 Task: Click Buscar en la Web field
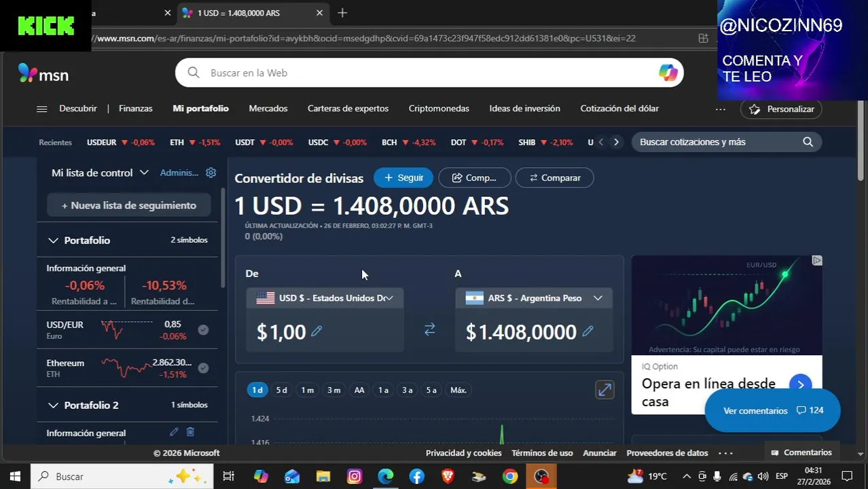[x=429, y=73]
